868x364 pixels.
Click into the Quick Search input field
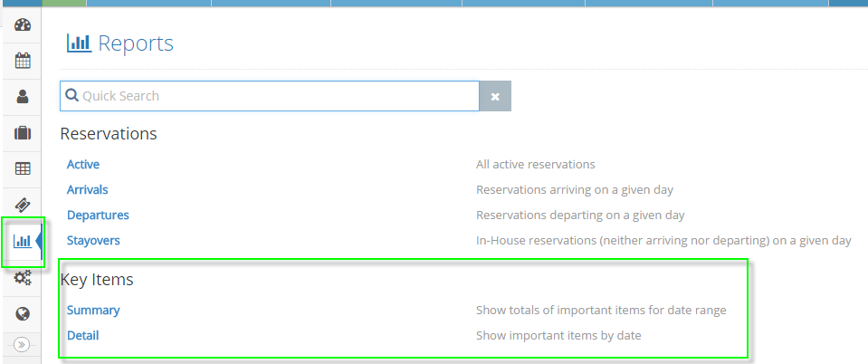click(276, 96)
